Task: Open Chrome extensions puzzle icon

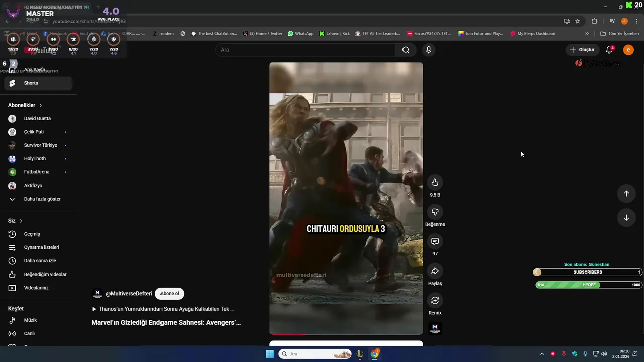Action: point(595,21)
